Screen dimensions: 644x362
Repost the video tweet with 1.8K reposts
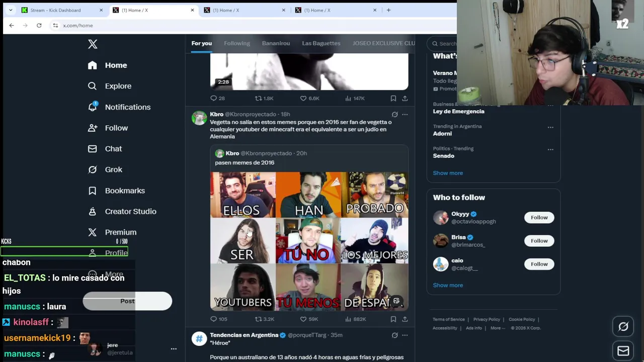pos(264,99)
